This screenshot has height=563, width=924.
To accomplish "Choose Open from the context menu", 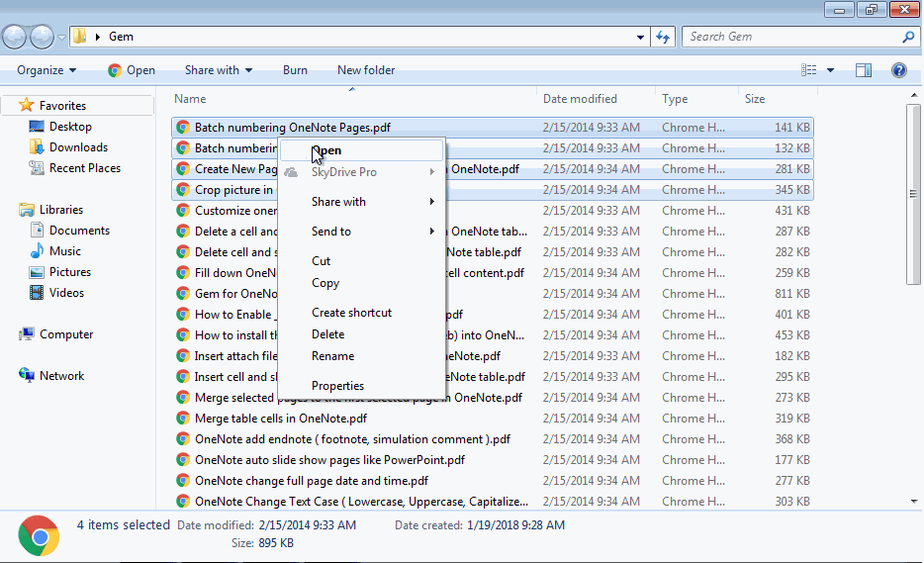I will [x=327, y=150].
